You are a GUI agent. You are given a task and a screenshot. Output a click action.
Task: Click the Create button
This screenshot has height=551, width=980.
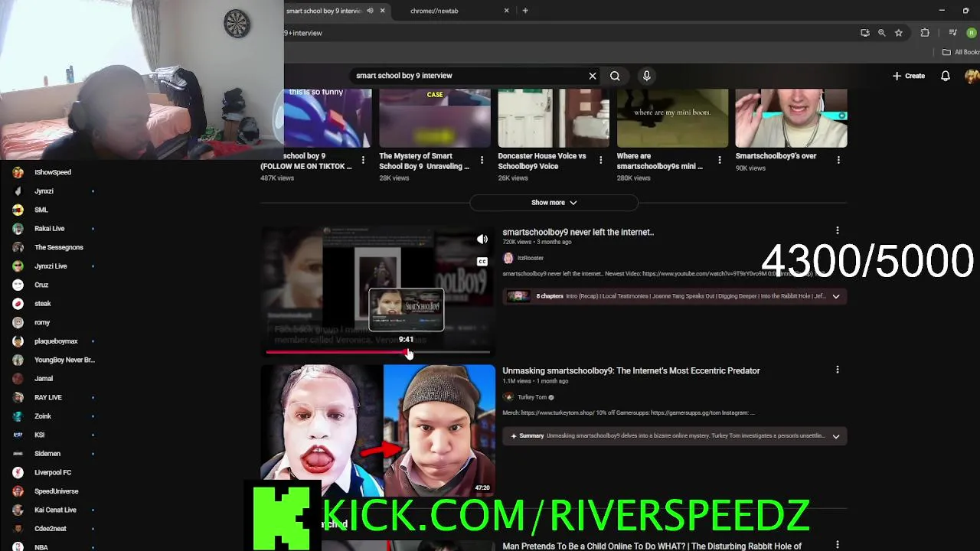point(909,76)
